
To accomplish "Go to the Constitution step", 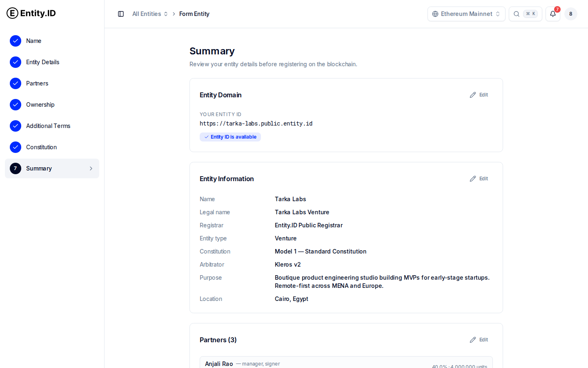I will coord(52,147).
